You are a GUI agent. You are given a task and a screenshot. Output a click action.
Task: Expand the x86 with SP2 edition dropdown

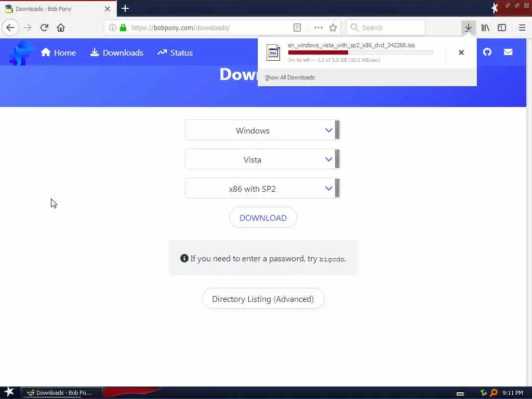tap(262, 189)
